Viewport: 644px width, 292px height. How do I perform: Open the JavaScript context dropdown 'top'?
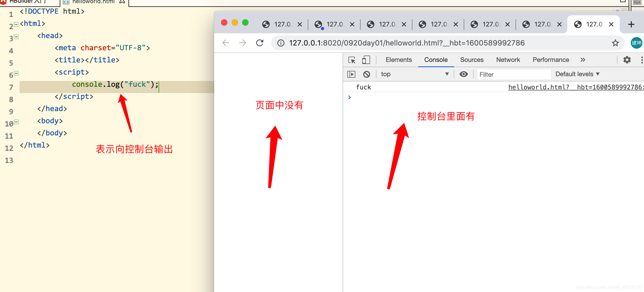pos(415,74)
